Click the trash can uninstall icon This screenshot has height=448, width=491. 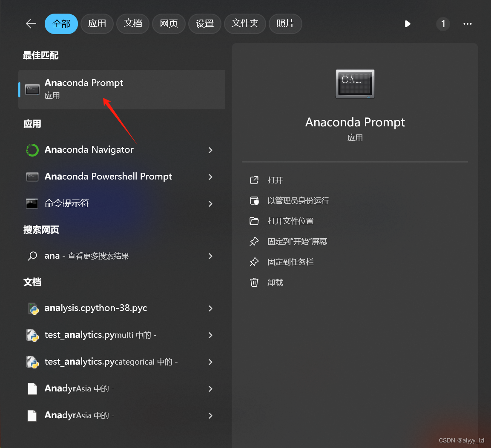click(x=254, y=282)
